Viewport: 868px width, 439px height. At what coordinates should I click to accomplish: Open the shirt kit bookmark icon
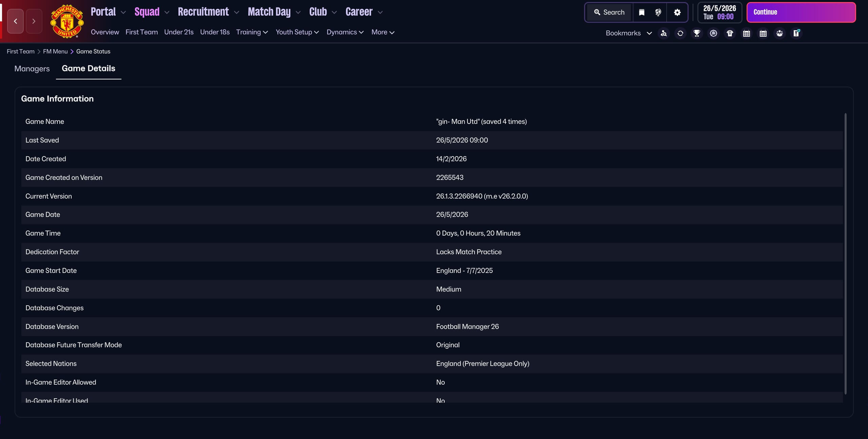730,33
